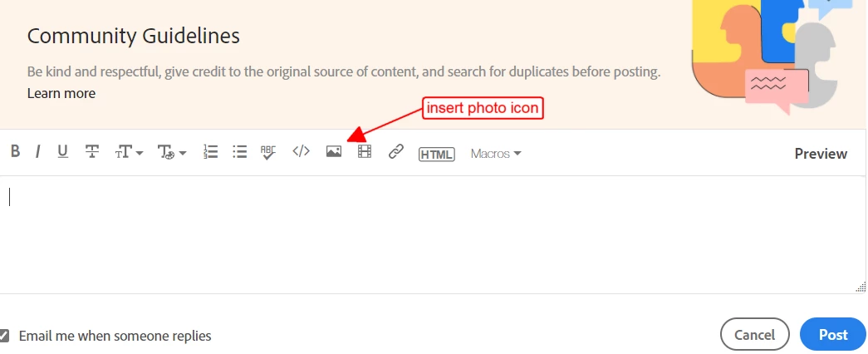Toggle Email me when someone replies checkbox
This screenshot has height=354, width=868.
pyautogui.click(x=4, y=335)
